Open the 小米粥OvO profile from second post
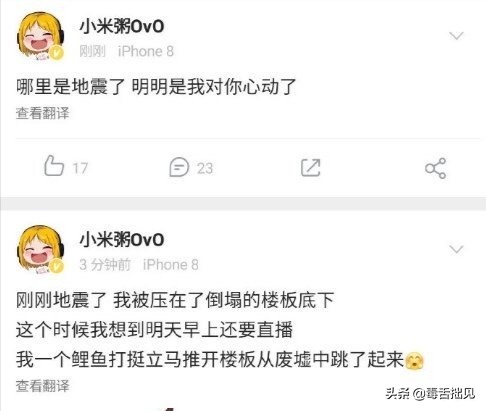486x411 pixels. tap(122, 240)
